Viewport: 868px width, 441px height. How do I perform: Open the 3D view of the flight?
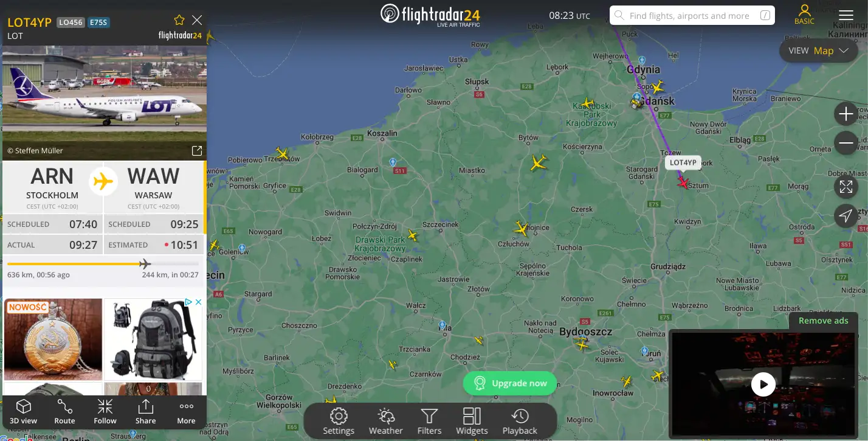click(23, 412)
